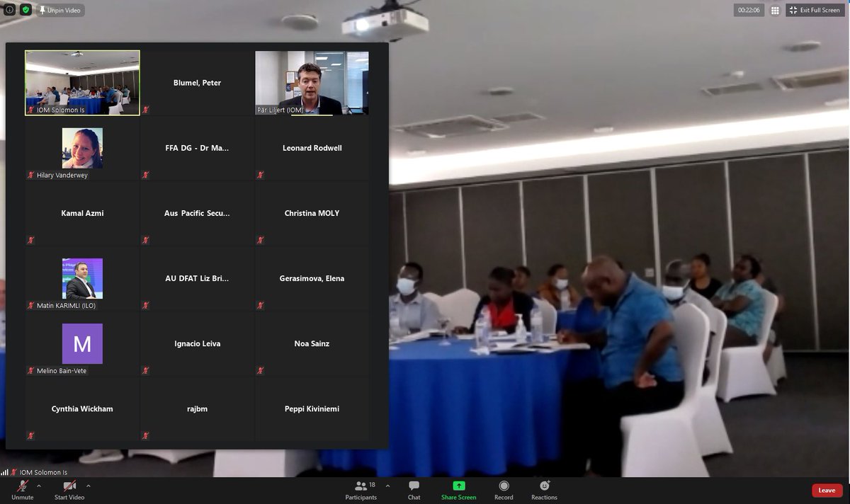Select the Cynthia Wickham tile
The width and height of the screenshot is (850, 504).
[x=82, y=408]
